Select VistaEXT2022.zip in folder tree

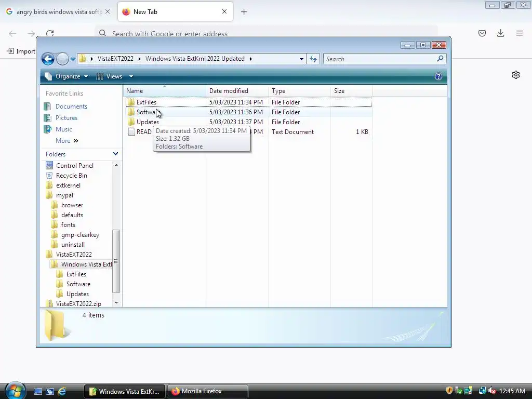click(x=78, y=303)
